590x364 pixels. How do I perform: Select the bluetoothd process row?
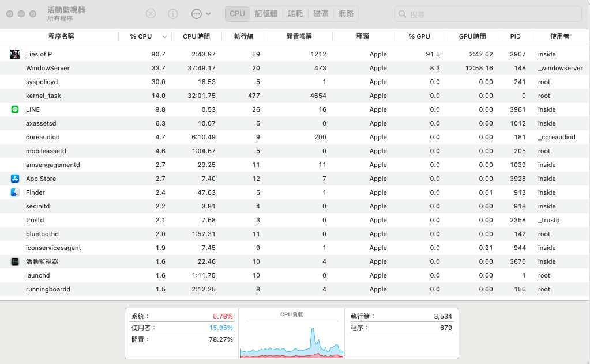click(294, 234)
